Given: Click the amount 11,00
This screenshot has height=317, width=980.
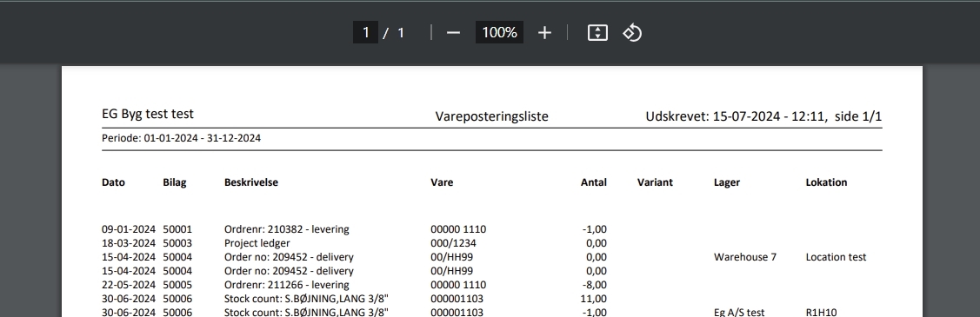Looking at the screenshot, I should coord(594,298).
